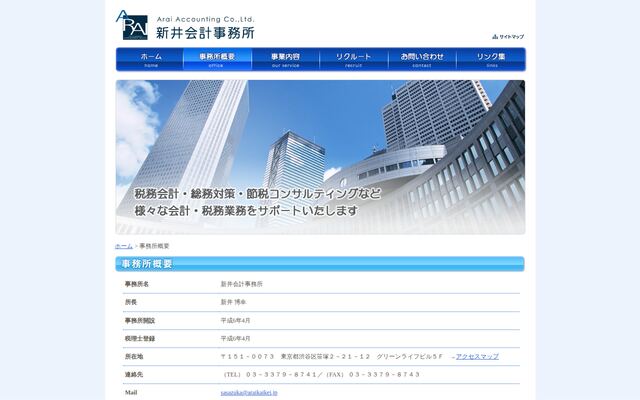Click the 新井会計事務所 table value
640x400 pixels.
click(242, 284)
